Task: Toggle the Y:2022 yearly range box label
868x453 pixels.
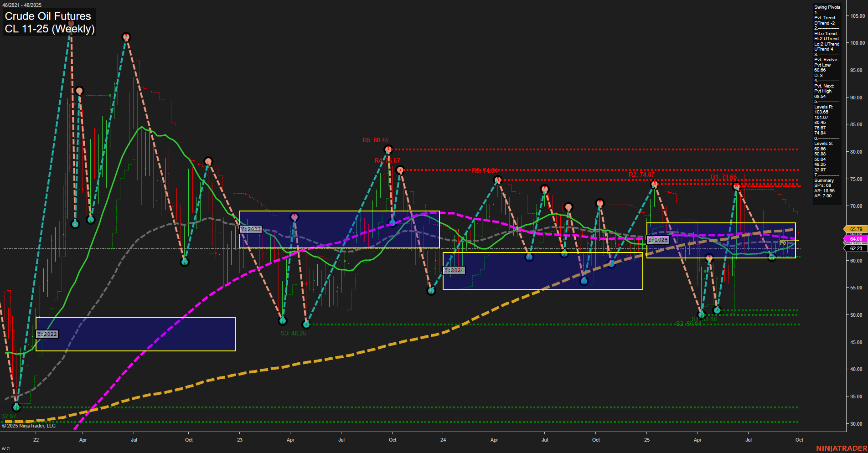Action: tap(47, 334)
